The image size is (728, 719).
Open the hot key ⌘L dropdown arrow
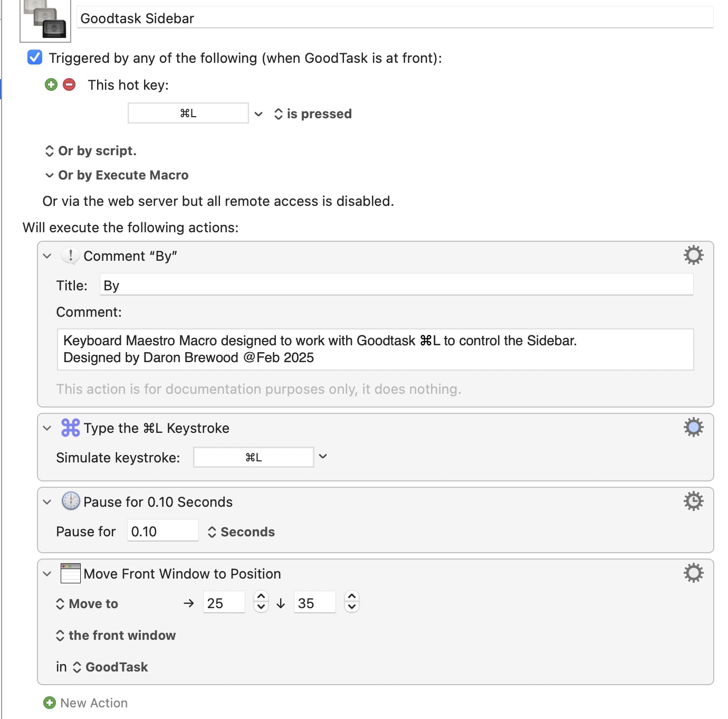point(258,114)
